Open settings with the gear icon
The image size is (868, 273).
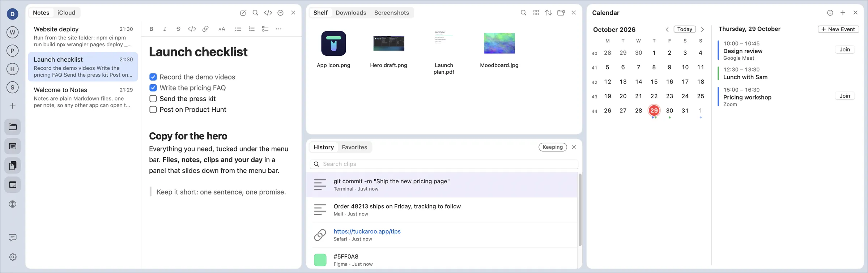coord(13,257)
